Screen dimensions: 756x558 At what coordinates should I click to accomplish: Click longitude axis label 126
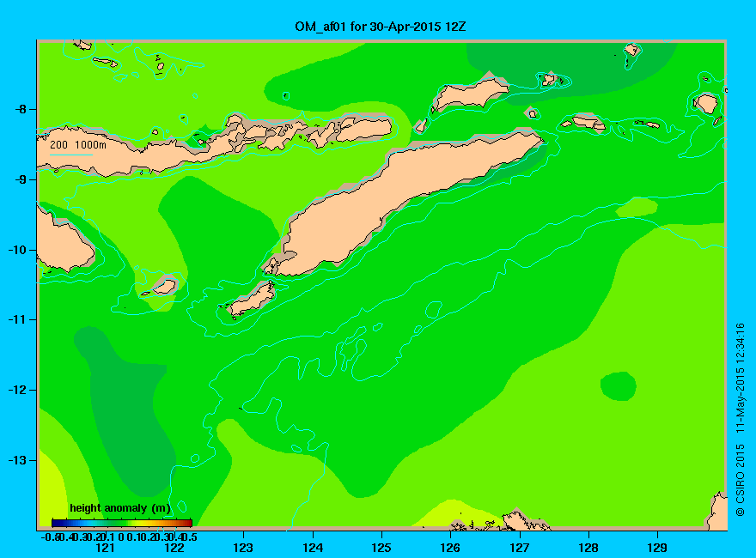[450, 548]
